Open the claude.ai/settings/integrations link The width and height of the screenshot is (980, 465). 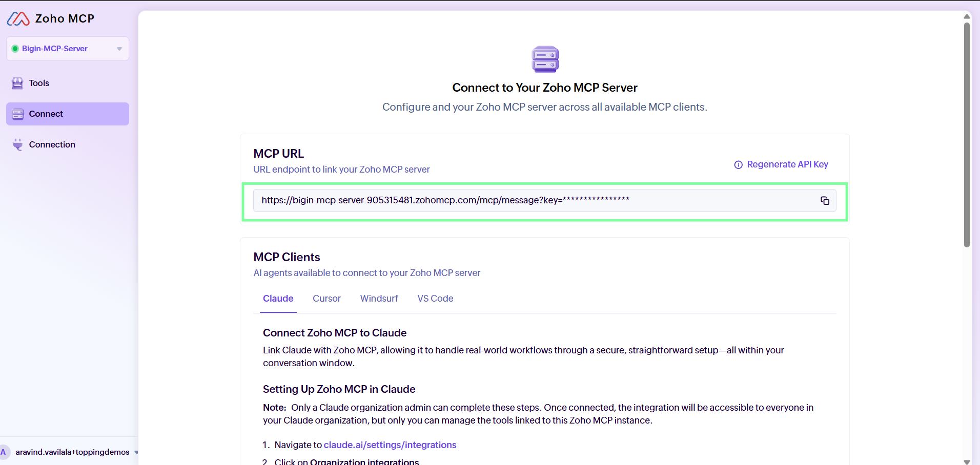tap(390, 445)
